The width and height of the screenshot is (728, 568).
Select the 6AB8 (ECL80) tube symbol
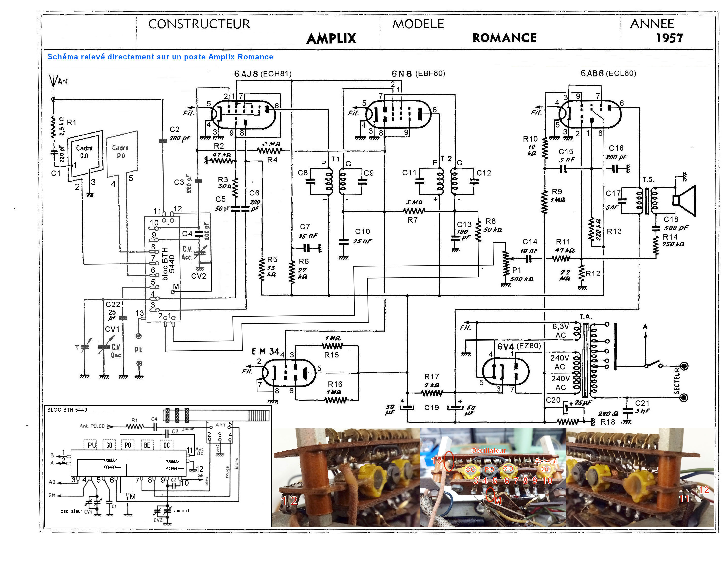coord(590,114)
